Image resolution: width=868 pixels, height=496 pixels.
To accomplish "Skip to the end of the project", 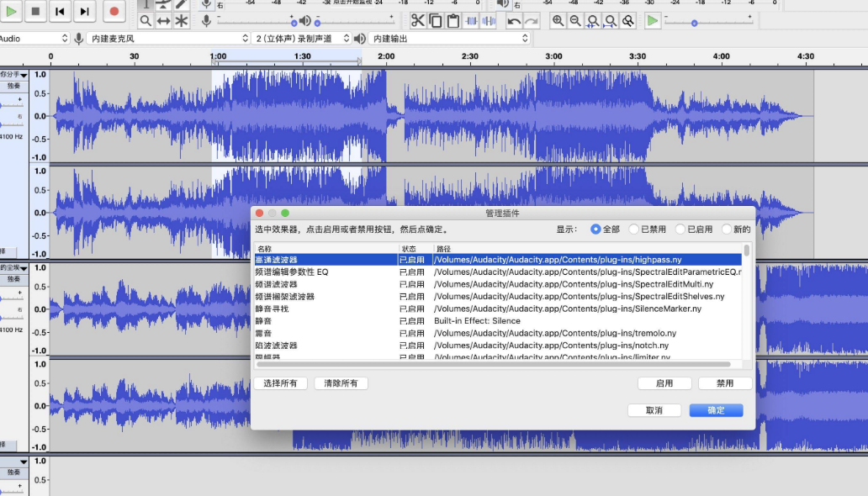I will point(84,11).
